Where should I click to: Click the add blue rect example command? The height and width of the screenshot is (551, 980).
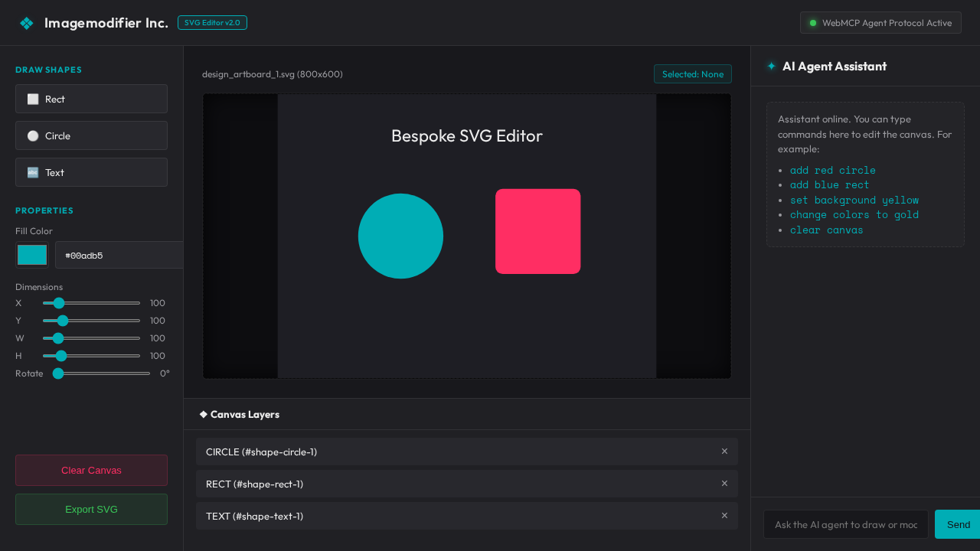[830, 184]
